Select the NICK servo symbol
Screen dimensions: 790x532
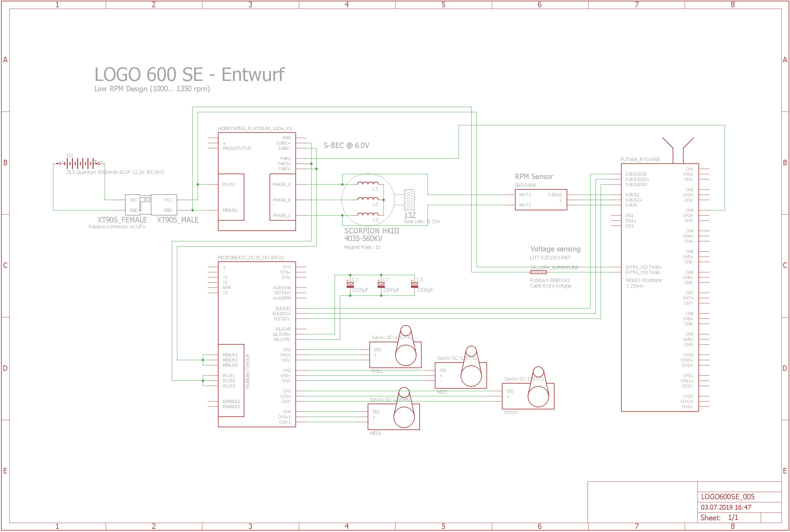click(461, 375)
